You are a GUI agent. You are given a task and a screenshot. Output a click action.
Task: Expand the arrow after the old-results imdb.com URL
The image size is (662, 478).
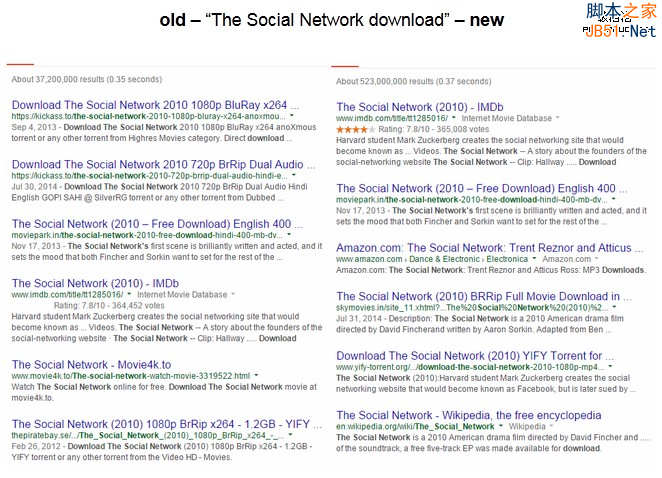pyautogui.click(x=129, y=294)
